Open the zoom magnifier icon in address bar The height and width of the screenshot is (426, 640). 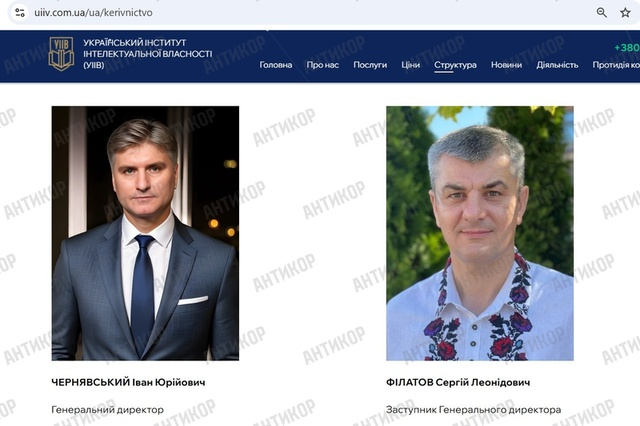coord(602,13)
